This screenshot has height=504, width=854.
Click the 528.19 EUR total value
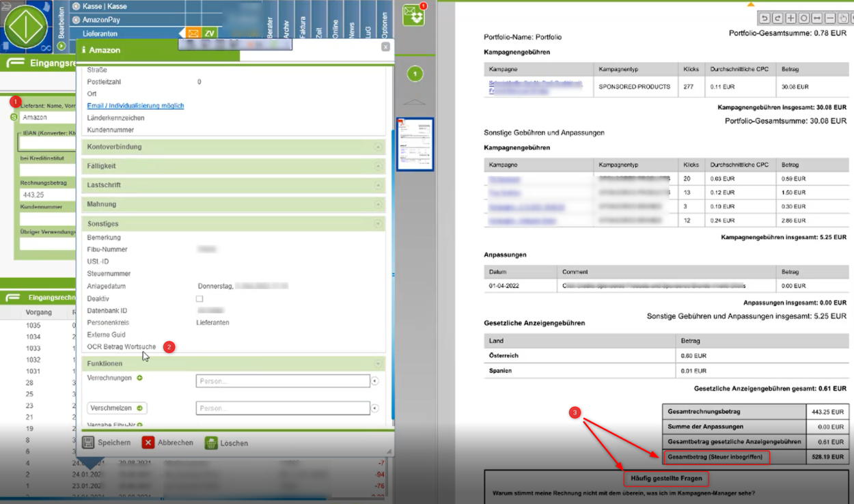tap(827, 457)
